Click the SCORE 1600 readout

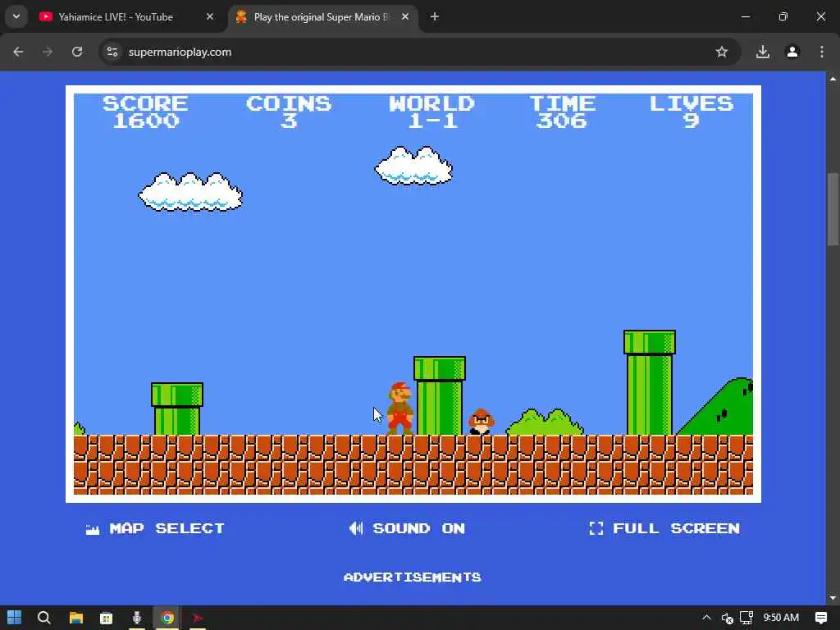145,112
